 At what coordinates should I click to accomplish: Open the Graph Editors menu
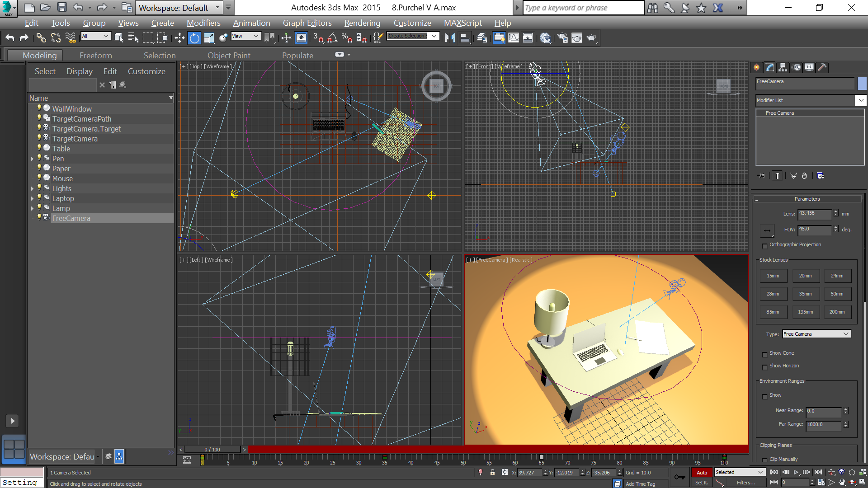coord(307,23)
